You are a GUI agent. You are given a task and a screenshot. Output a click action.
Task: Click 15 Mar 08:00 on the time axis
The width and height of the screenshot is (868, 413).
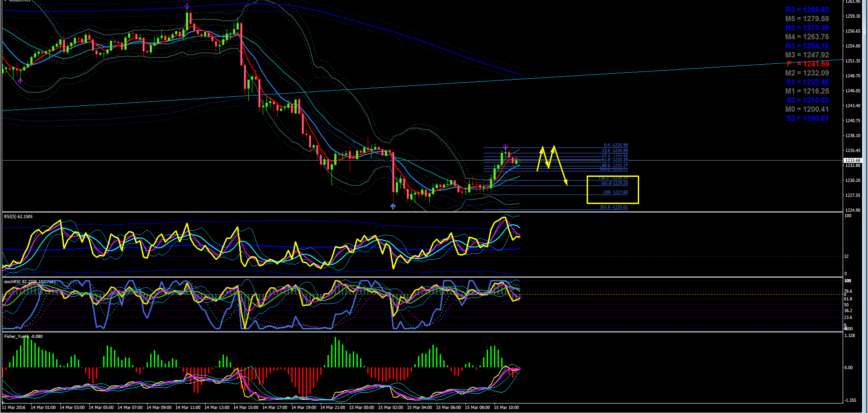pos(477,408)
